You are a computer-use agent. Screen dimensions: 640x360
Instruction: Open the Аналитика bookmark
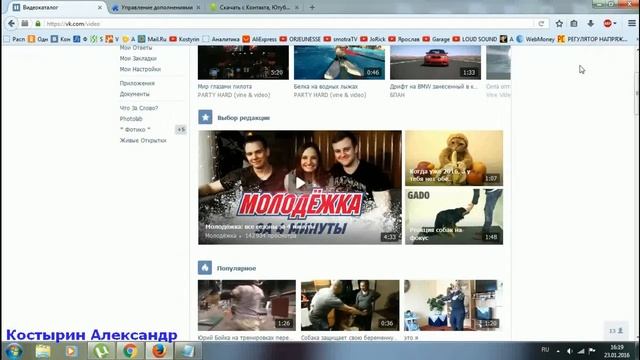(221, 39)
